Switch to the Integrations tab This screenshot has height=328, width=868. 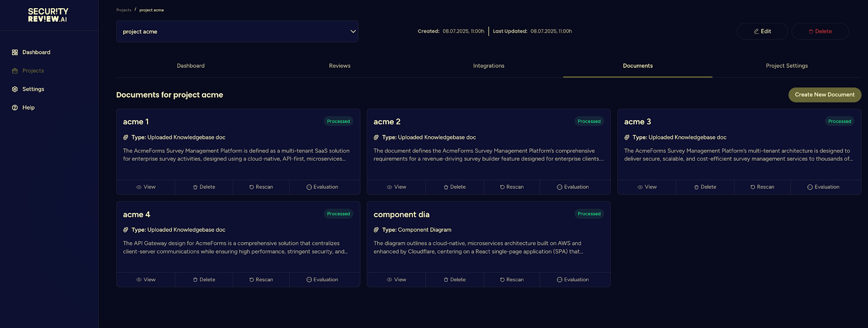[x=489, y=66]
